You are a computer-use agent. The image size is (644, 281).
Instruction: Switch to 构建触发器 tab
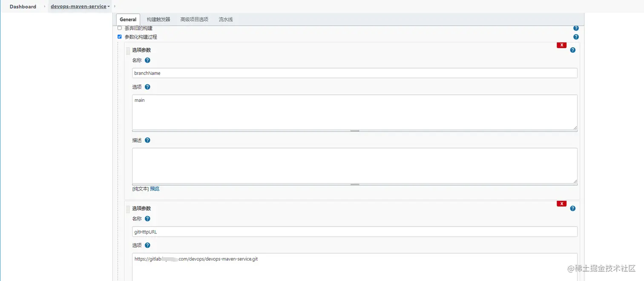tap(158, 20)
